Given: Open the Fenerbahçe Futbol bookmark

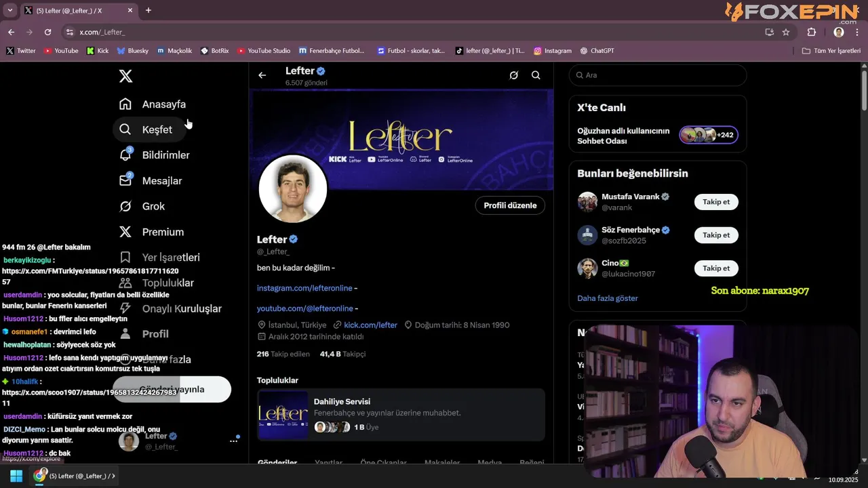Looking at the screenshot, I should 332,51.
